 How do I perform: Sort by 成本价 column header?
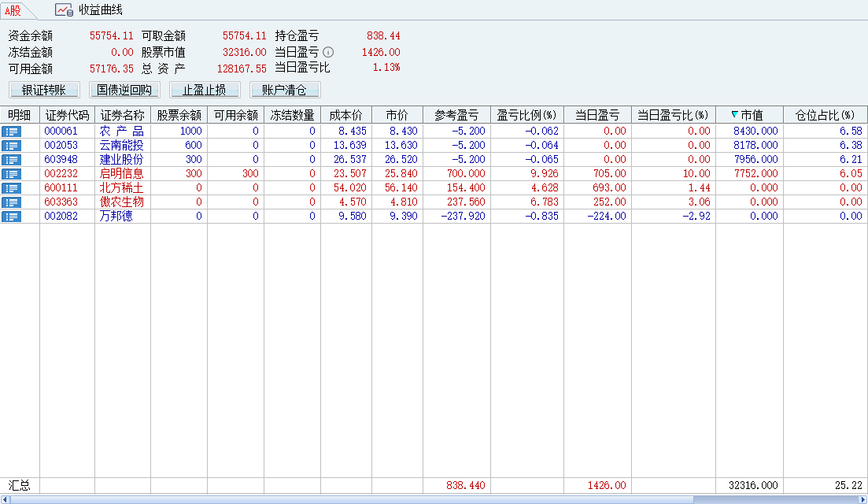[x=346, y=115]
